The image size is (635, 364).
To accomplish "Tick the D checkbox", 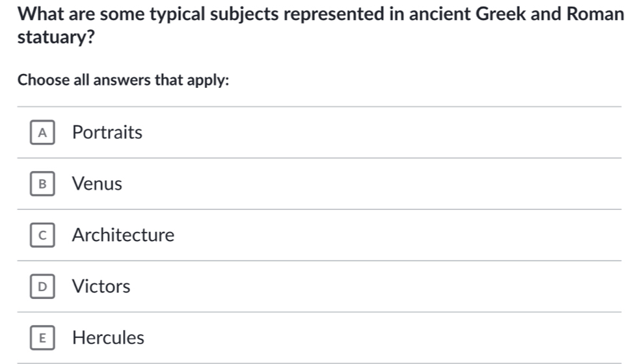I will [x=43, y=287].
